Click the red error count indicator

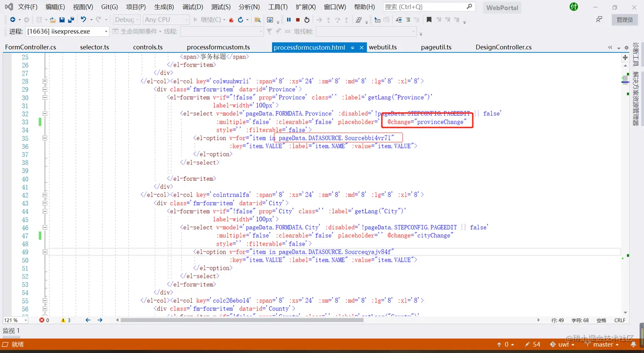click(x=44, y=320)
